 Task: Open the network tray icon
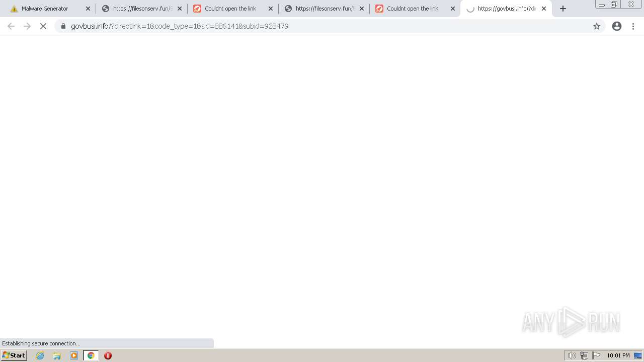584,355
